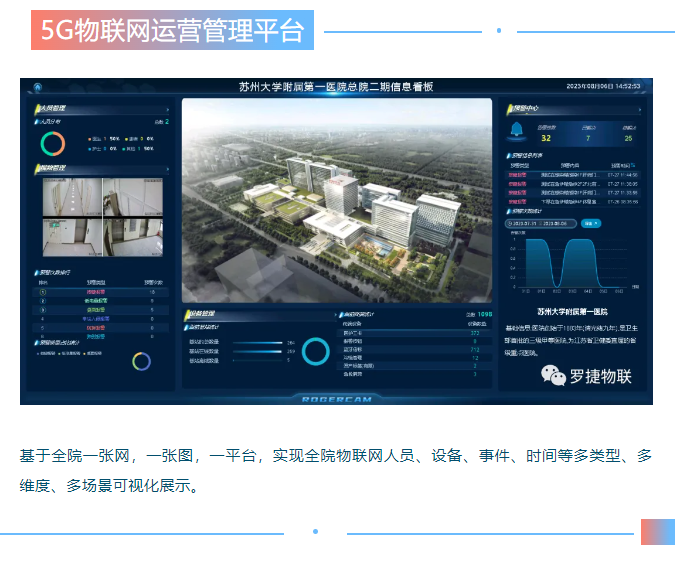Click the 视频管理 panel header icon

coord(34,167)
